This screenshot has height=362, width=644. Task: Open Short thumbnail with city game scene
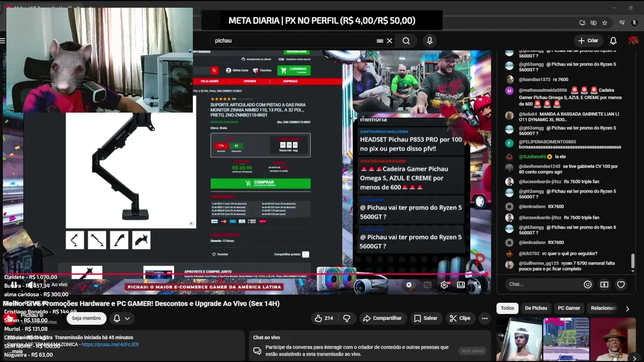[566, 339]
